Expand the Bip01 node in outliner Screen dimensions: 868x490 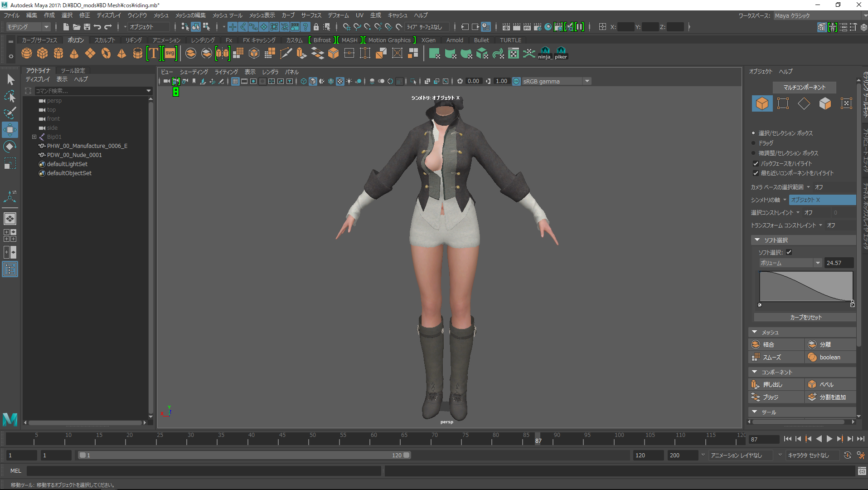tap(34, 137)
